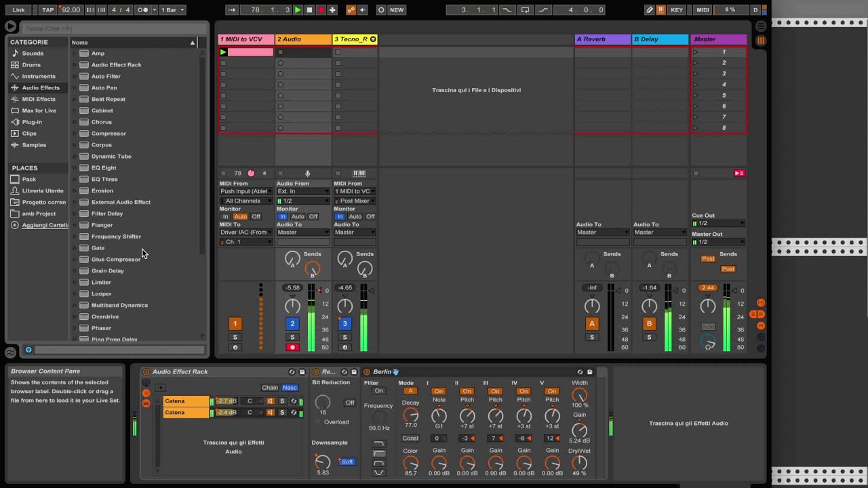868x488 pixels.
Task: Click the transport Stop button
Action: click(309, 10)
